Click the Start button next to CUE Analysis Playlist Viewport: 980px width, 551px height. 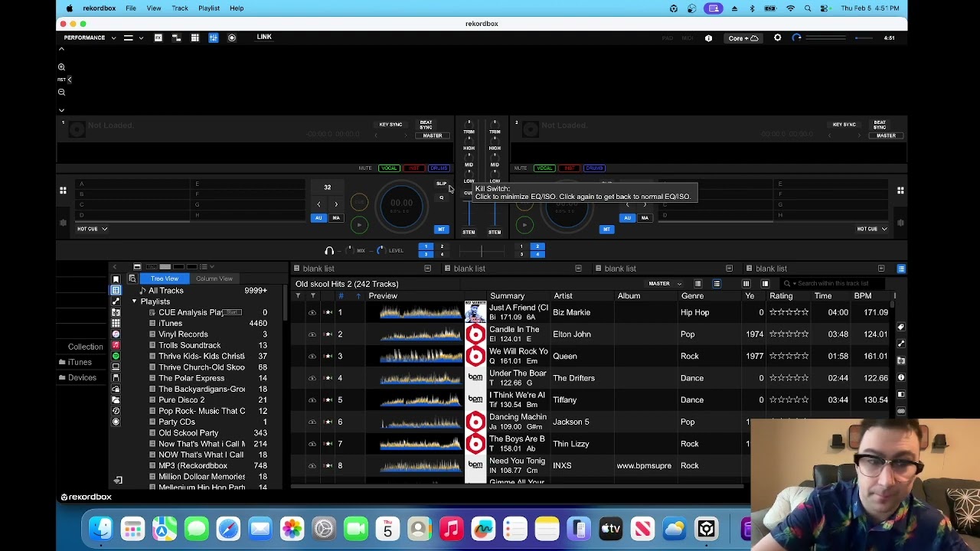pos(232,312)
